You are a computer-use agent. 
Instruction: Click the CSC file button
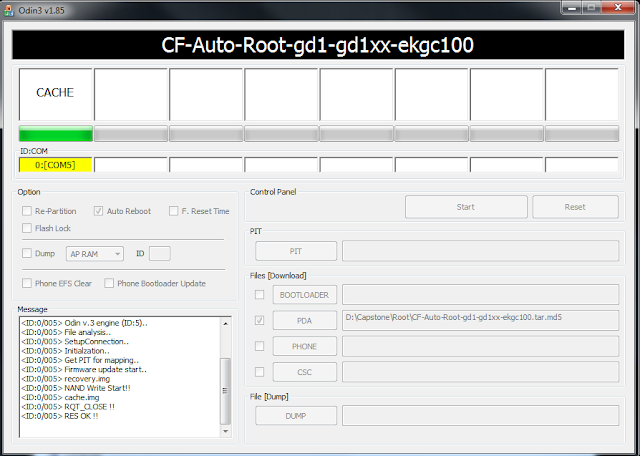(304, 372)
